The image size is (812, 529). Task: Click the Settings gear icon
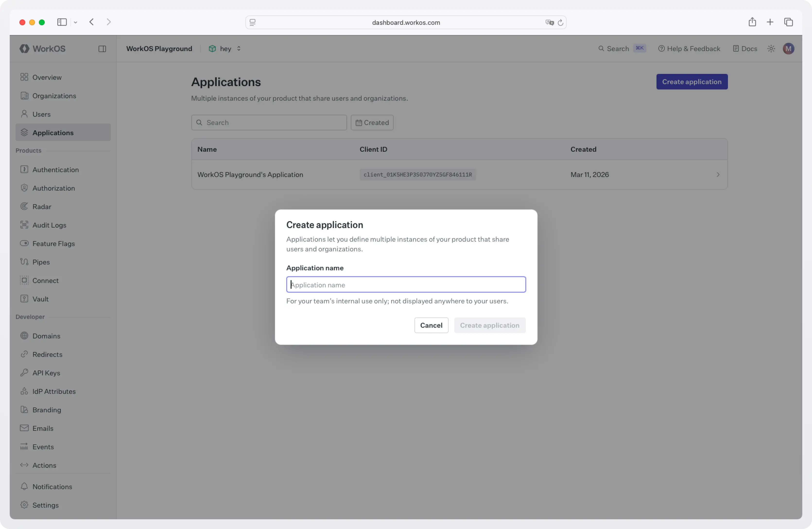click(24, 504)
